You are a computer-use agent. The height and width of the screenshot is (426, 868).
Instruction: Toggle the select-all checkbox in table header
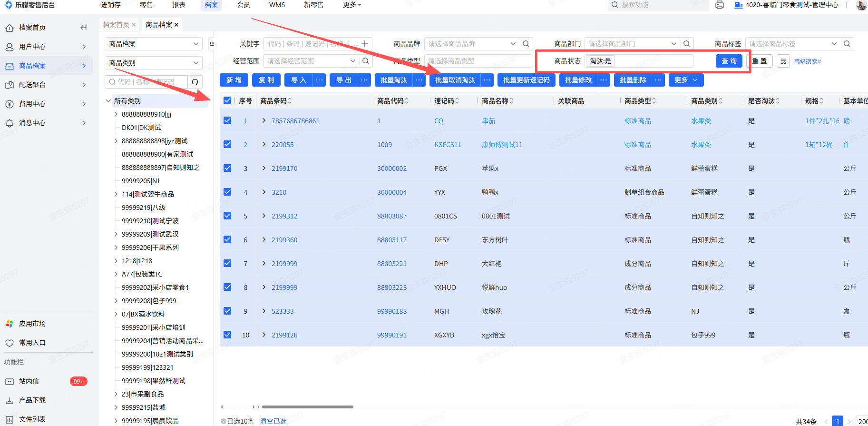pos(227,100)
